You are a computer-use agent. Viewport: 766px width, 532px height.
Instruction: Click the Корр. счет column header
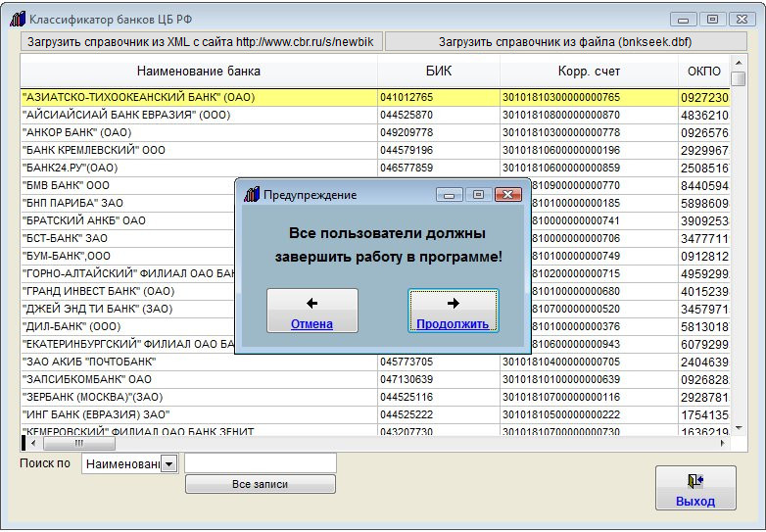pos(588,72)
